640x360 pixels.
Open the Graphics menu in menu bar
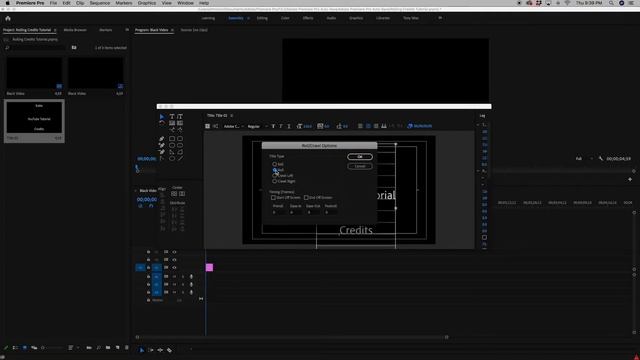147,3
